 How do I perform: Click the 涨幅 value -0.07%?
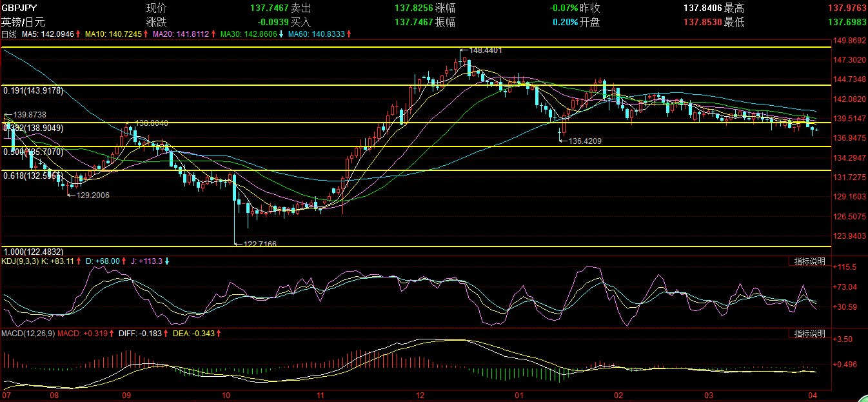click(x=564, y=8)
